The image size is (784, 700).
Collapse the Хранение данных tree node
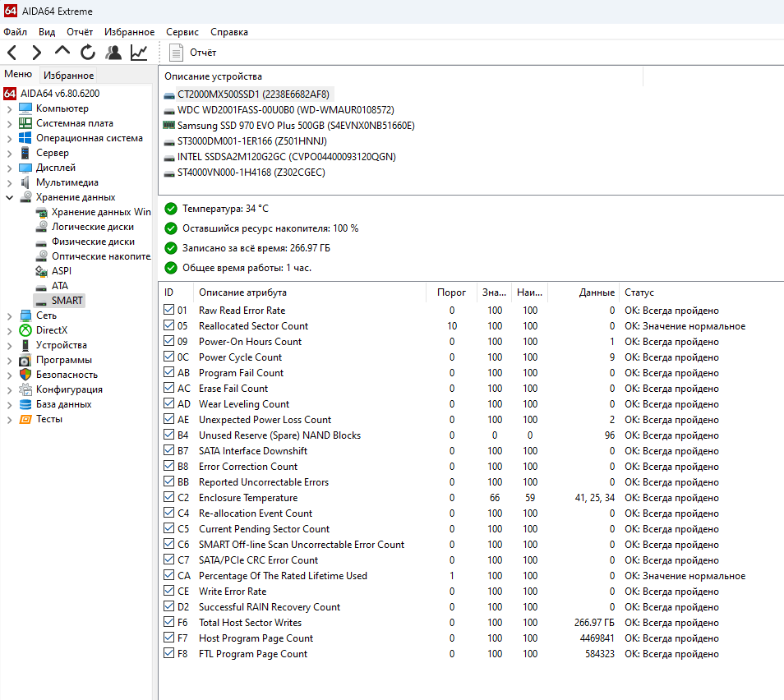[x=9, y=197]
